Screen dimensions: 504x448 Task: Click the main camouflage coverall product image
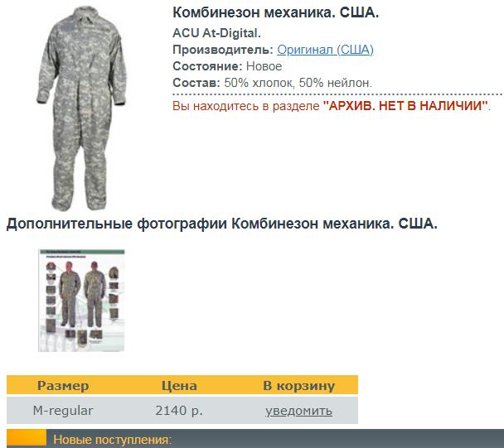coord(81,108)
